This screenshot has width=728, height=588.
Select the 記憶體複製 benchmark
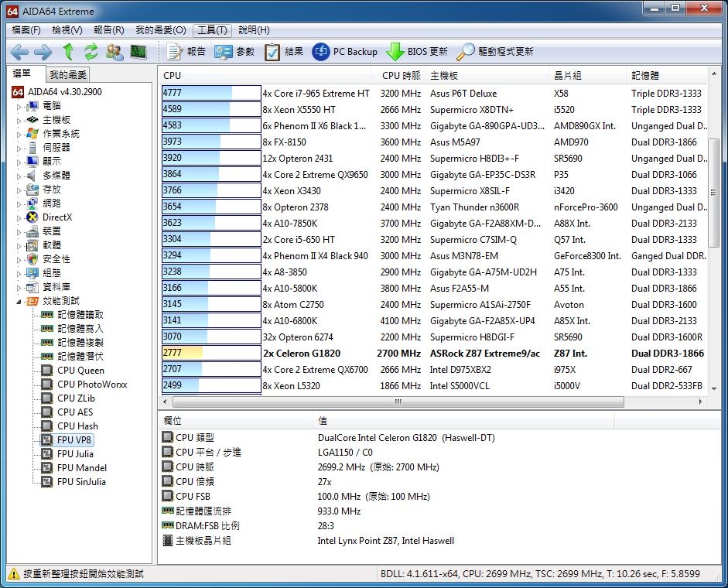coord(80,343)
